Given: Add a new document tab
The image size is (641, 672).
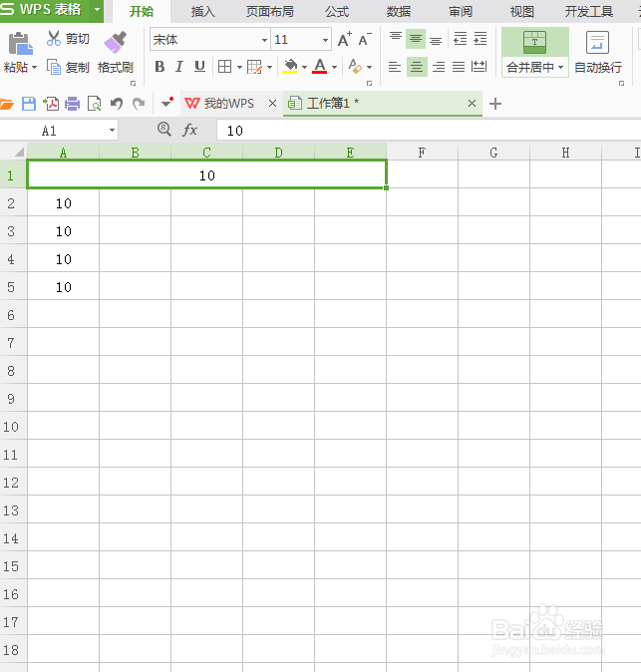Looking at the screenshot, I should pos(495,104).
